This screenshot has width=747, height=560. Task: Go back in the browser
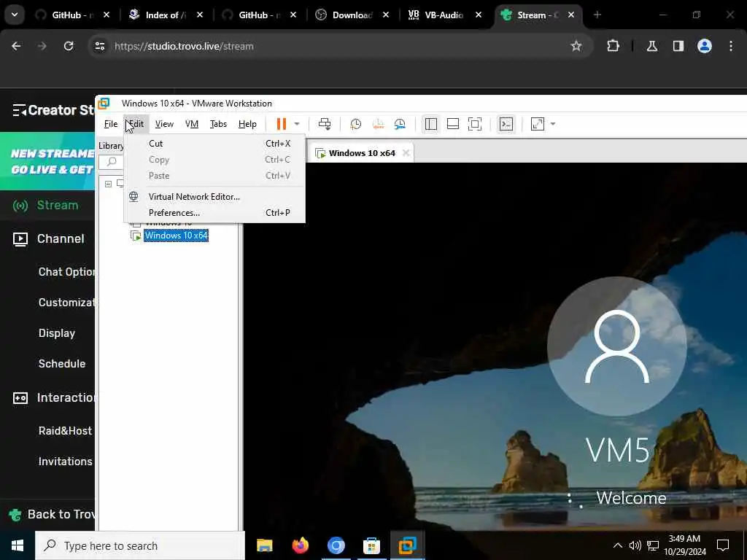coord(16,46)
